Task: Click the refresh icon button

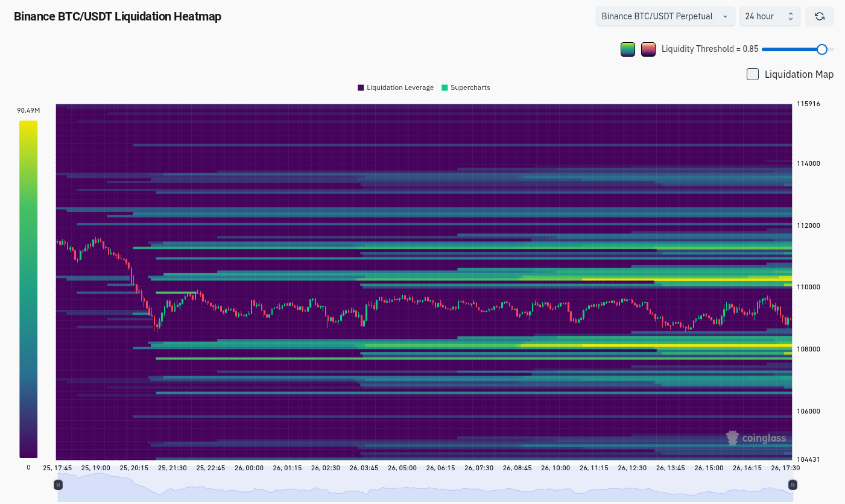Action: click(819, 16)
